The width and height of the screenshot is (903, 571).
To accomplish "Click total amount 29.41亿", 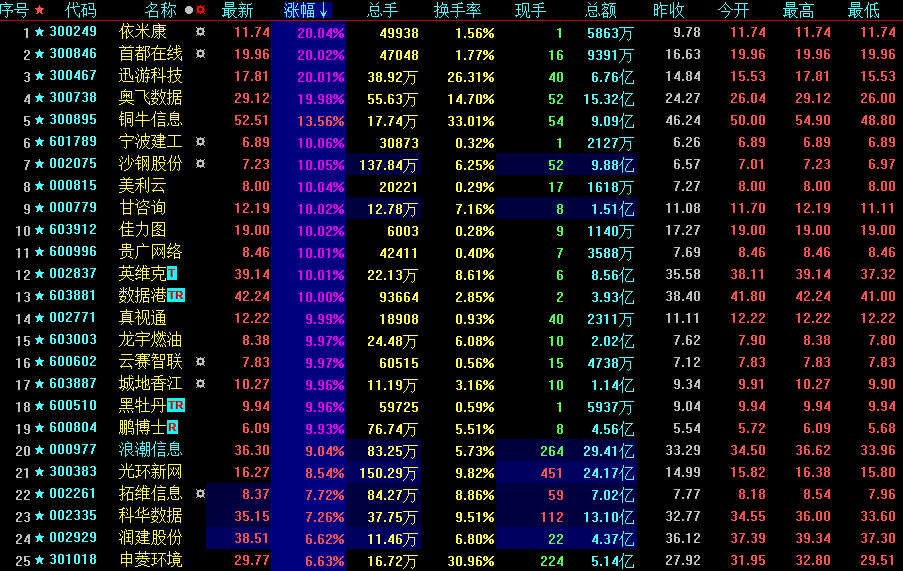I will click(x=609, y=451).
